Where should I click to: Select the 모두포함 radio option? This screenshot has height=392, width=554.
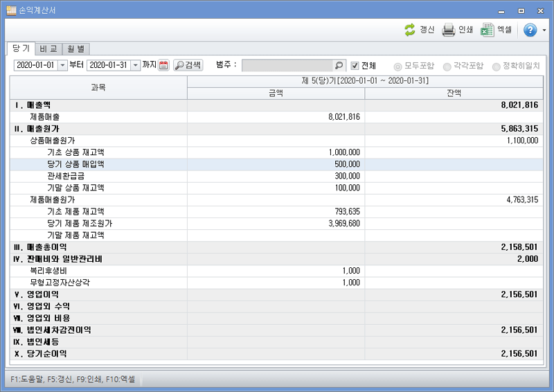397,66
